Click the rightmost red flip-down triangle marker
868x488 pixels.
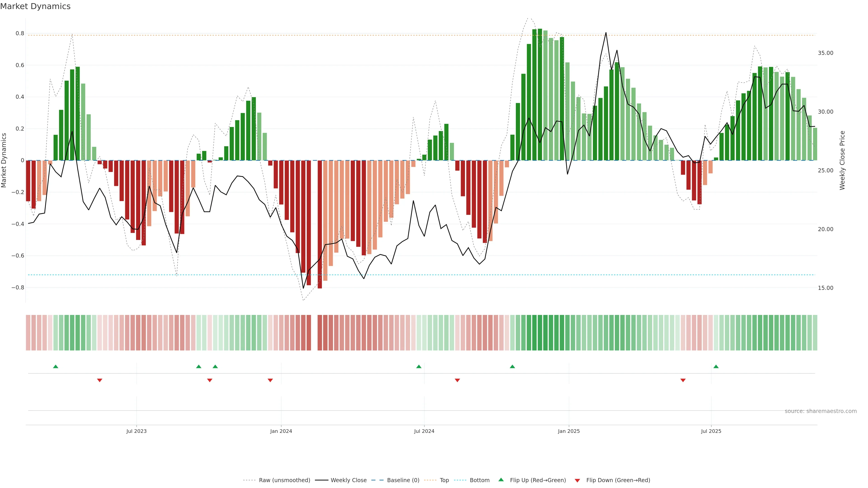(683, 380)
